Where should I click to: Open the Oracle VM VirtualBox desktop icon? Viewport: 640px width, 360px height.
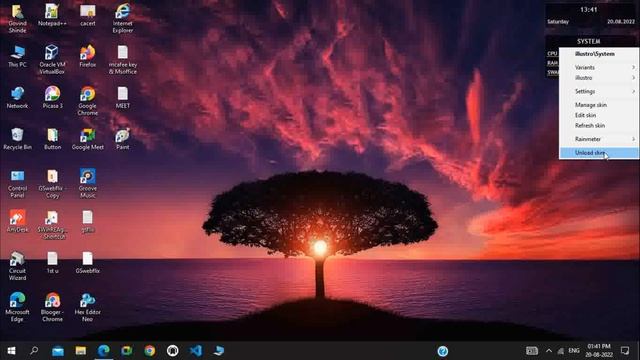coord(52,60)
